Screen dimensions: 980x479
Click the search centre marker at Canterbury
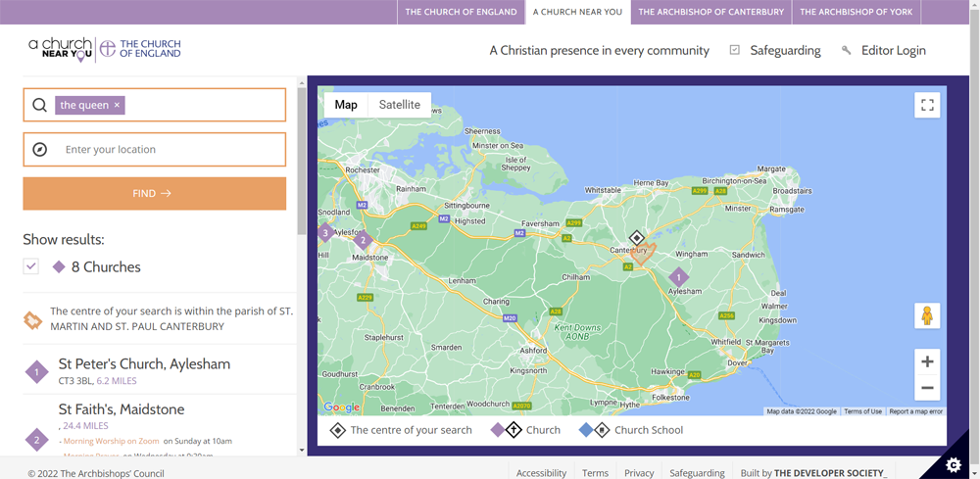636,238
